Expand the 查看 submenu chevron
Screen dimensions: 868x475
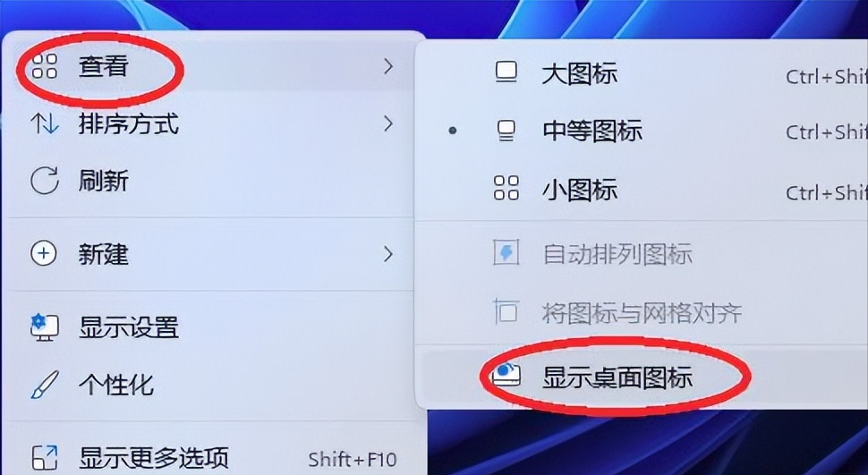388,66
